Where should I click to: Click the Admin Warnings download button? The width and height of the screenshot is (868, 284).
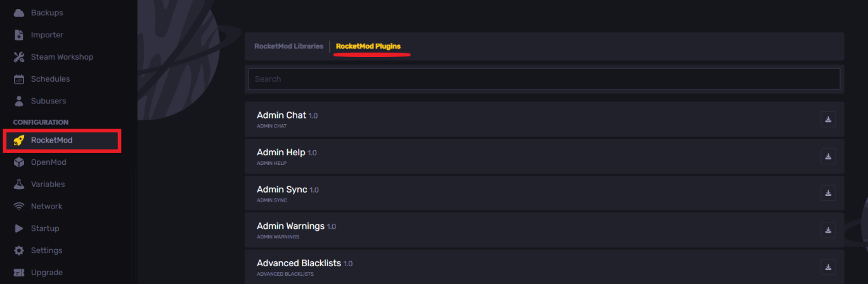(828, 229)
